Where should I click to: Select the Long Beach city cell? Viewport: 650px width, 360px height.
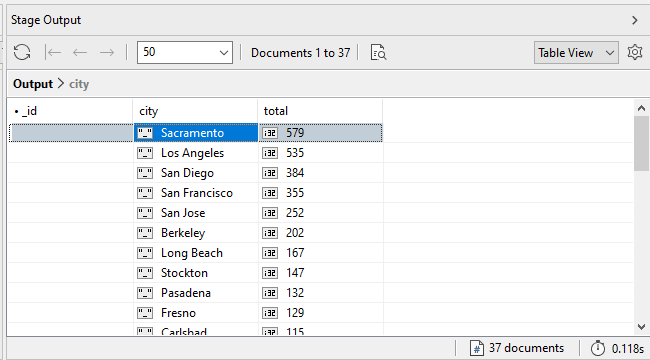196,253
